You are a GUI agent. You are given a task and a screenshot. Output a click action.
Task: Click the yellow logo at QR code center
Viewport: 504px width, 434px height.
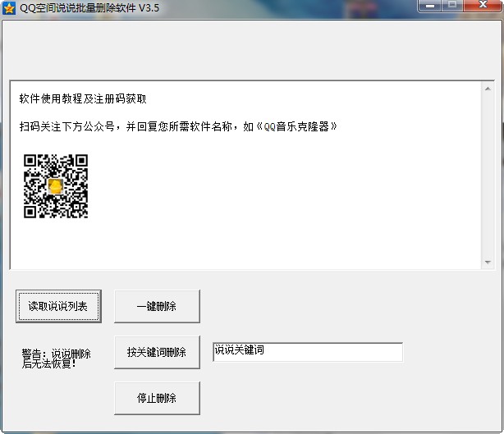point(56,187)
